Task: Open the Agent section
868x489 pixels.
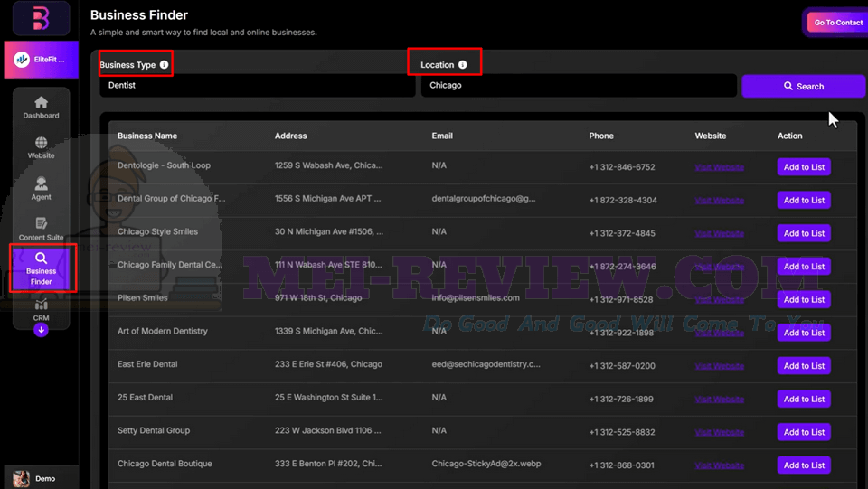Action: click(41, 189)
